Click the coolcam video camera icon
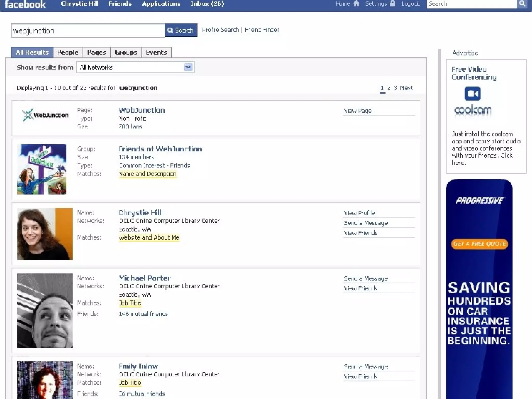This screenshot has width=532, height=399. click(x=472, y=94)
